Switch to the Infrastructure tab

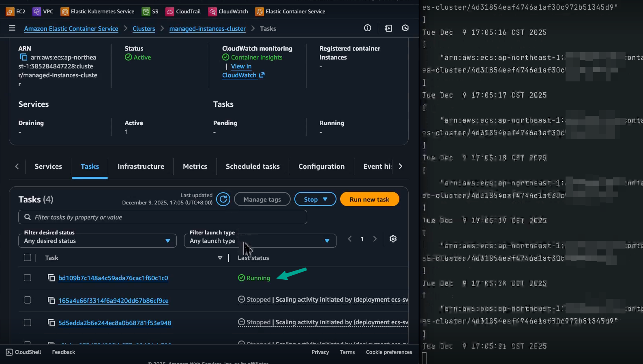(141, 166)
